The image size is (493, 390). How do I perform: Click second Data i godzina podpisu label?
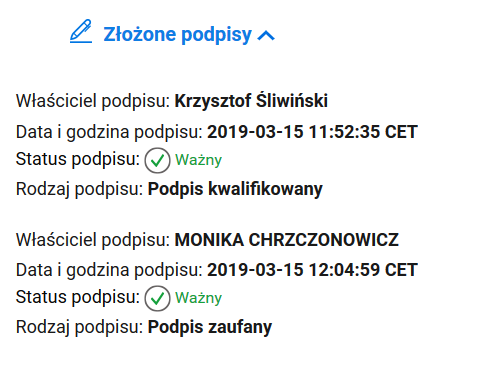pos(109,270)
